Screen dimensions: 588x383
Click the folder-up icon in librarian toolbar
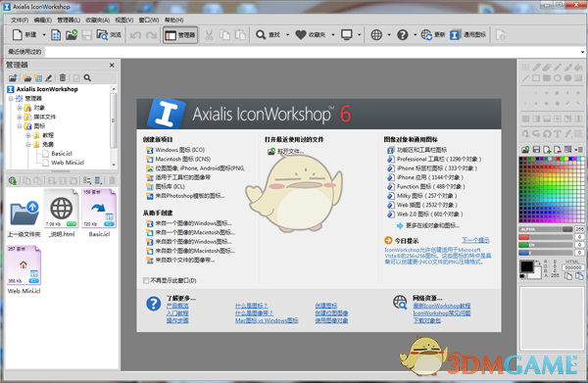pyautogui.click(x=13, y=78)
